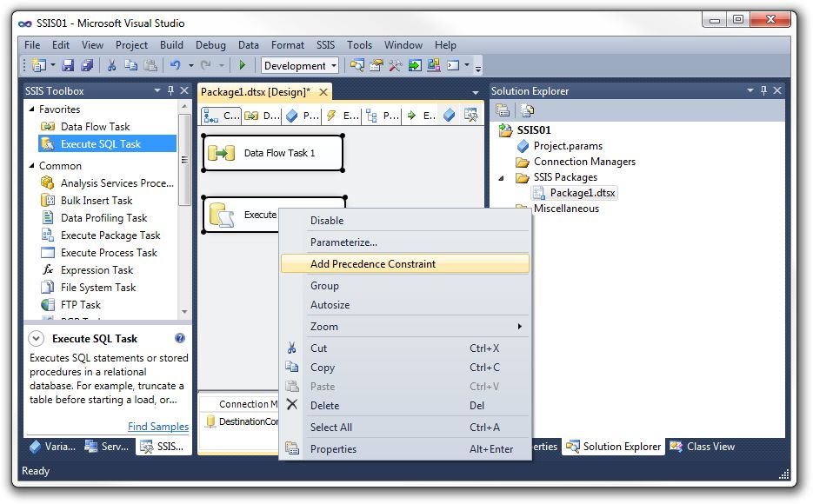Choose Disable in the context menu

405,220
